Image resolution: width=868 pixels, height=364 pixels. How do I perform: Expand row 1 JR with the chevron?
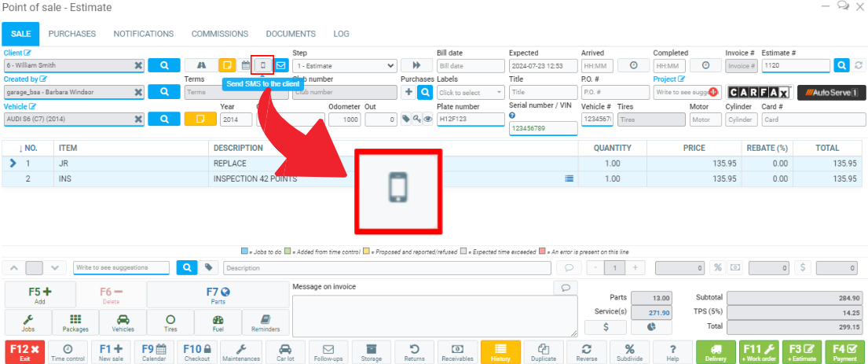point(13,164)
